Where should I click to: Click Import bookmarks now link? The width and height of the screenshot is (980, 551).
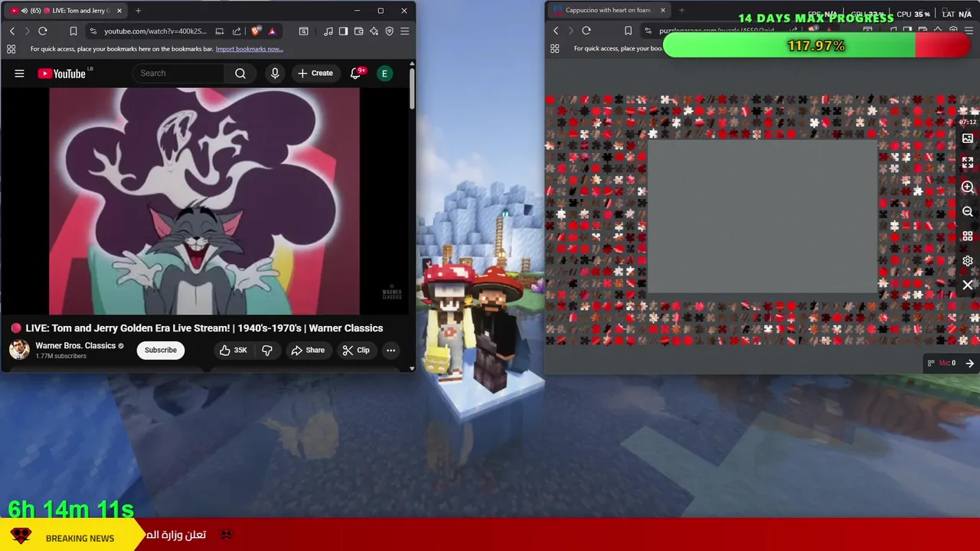click(x=250, y=49)
